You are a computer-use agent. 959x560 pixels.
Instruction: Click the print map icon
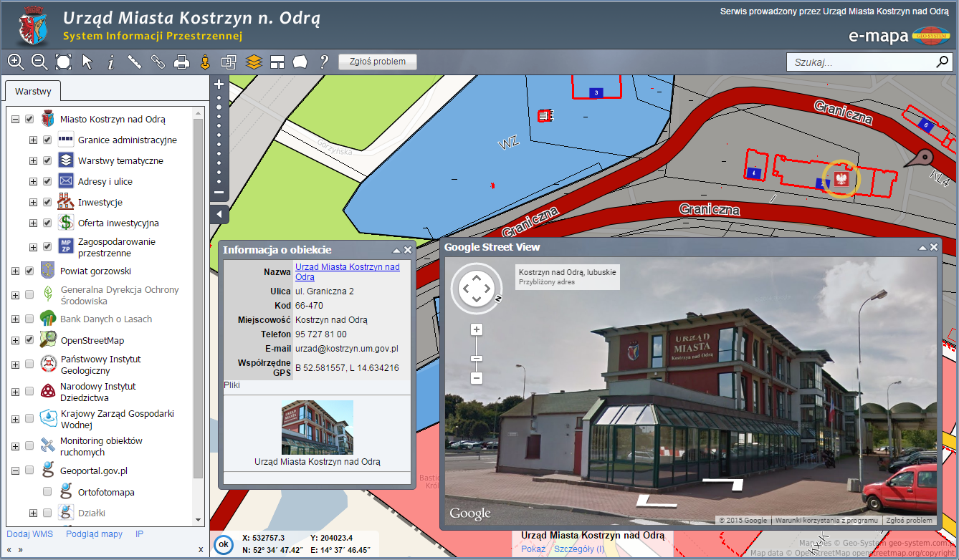(x=181, y=62)
